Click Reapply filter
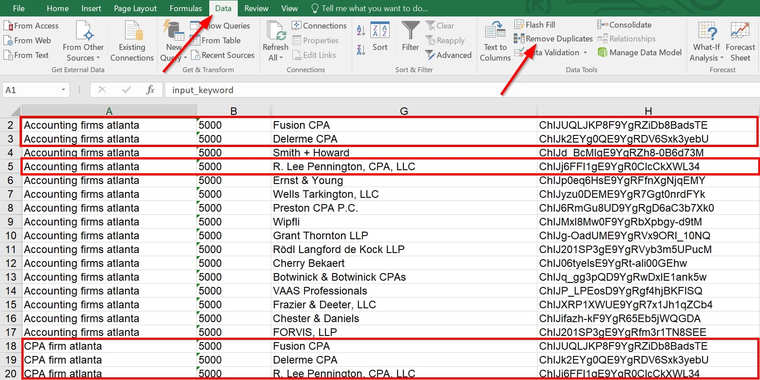 coord(445,41)
